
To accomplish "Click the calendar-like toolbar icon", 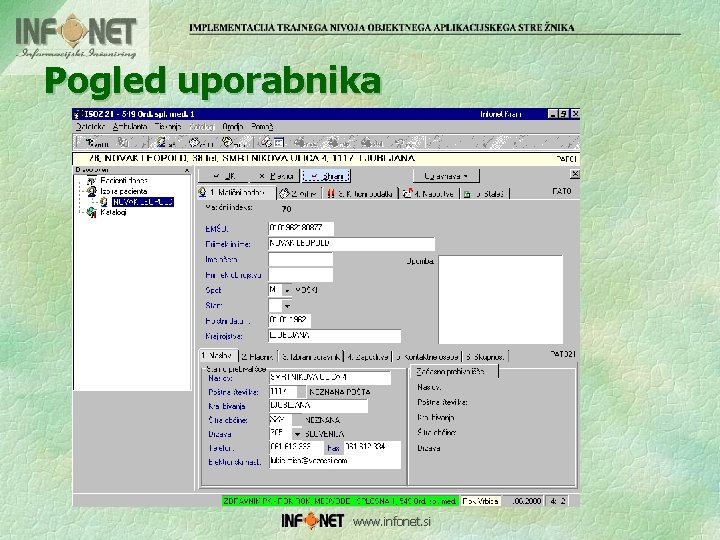I will [x=279, y=143].
